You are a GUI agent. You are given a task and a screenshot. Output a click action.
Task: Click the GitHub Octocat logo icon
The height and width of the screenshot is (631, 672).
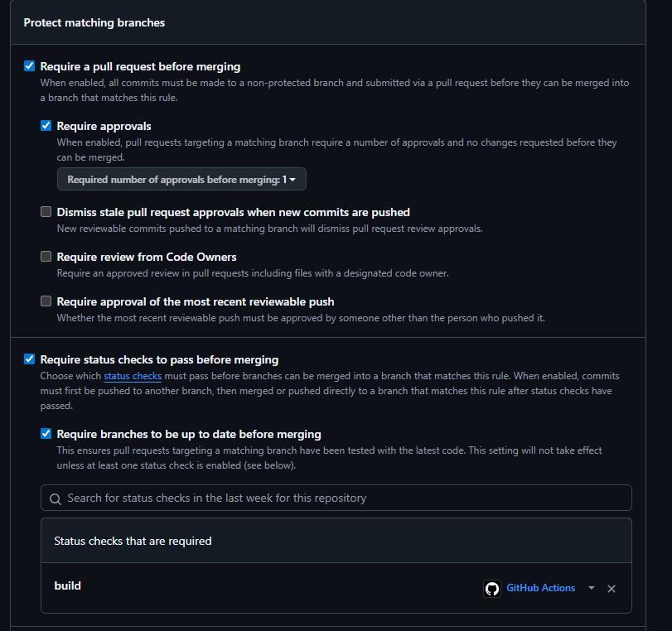tap(492, 589)
